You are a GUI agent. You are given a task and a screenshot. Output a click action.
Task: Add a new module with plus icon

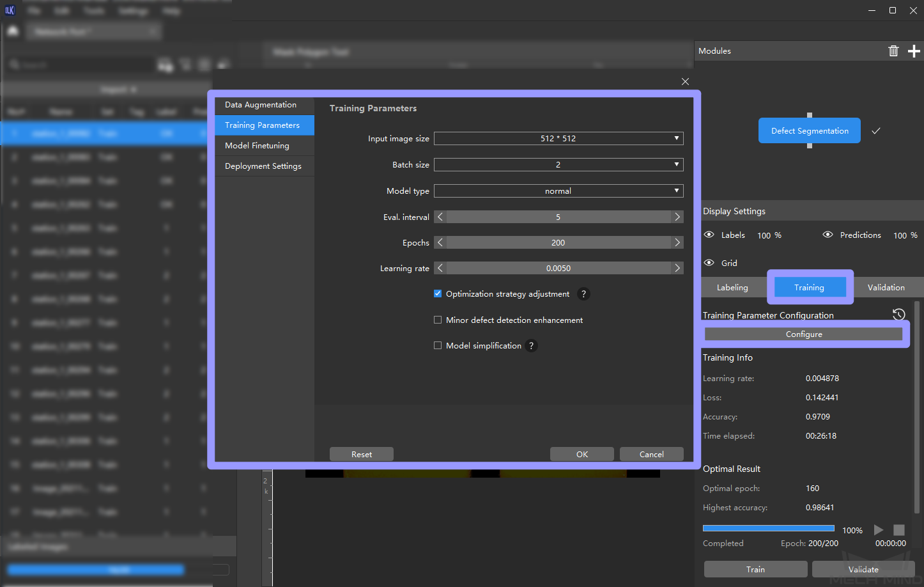(914, 51)
